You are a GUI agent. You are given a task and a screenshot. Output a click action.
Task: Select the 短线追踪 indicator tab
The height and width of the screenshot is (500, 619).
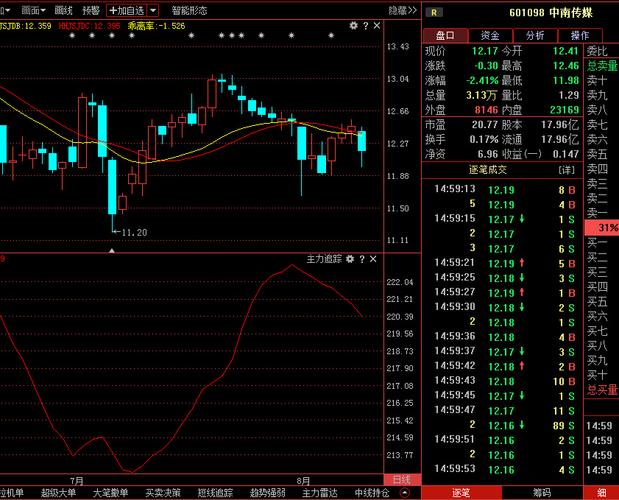[x=215, y=493]
